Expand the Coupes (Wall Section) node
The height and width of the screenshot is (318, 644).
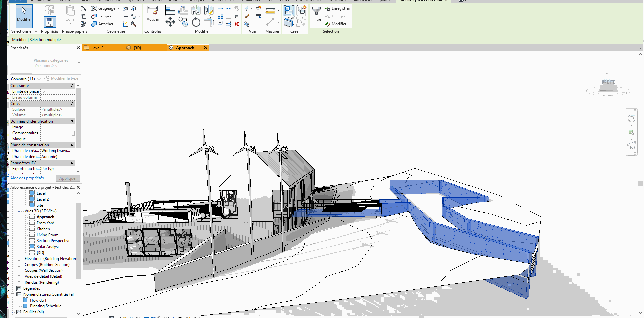[x=19, y=271]
